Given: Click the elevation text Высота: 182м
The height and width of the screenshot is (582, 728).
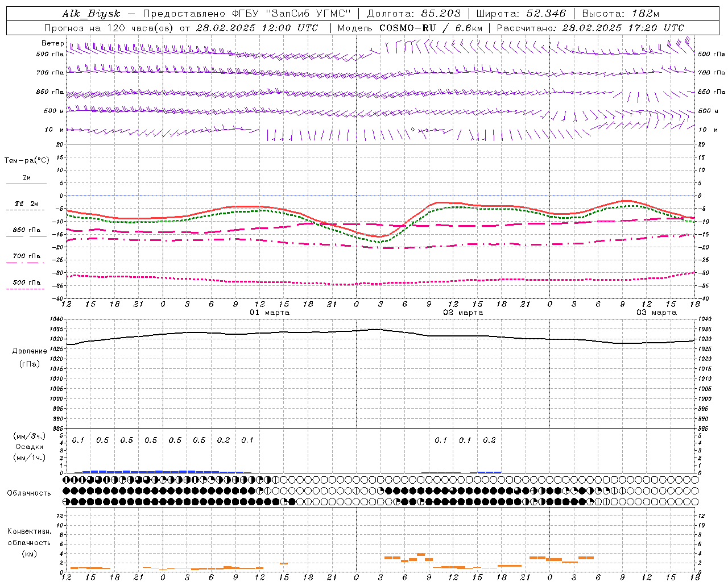Looking at the screenshot, I should pos(621,14).
